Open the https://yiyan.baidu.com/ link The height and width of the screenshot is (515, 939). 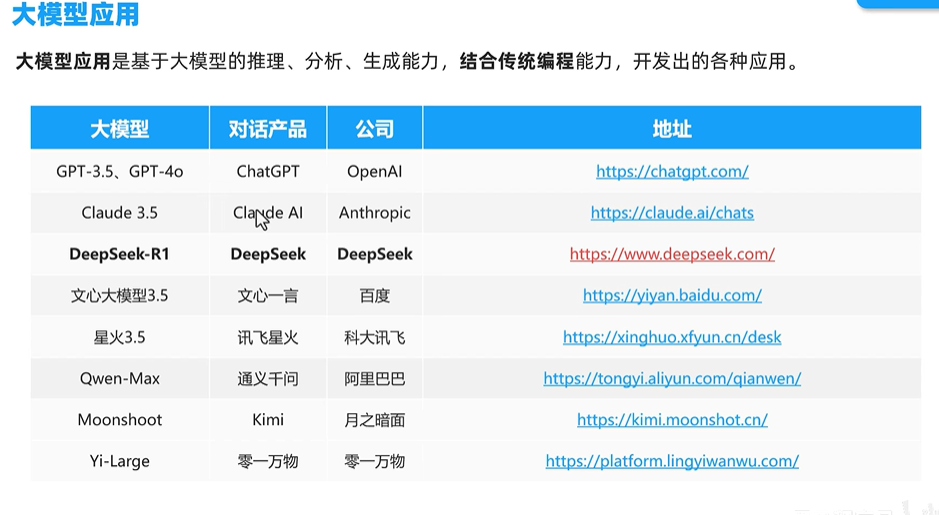point(672,296)
